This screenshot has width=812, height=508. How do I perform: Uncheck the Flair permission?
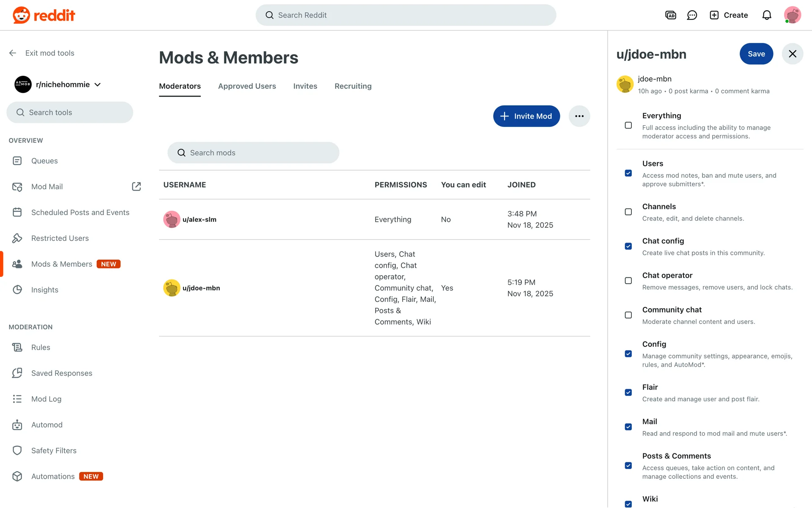click(x=628, y=392)
